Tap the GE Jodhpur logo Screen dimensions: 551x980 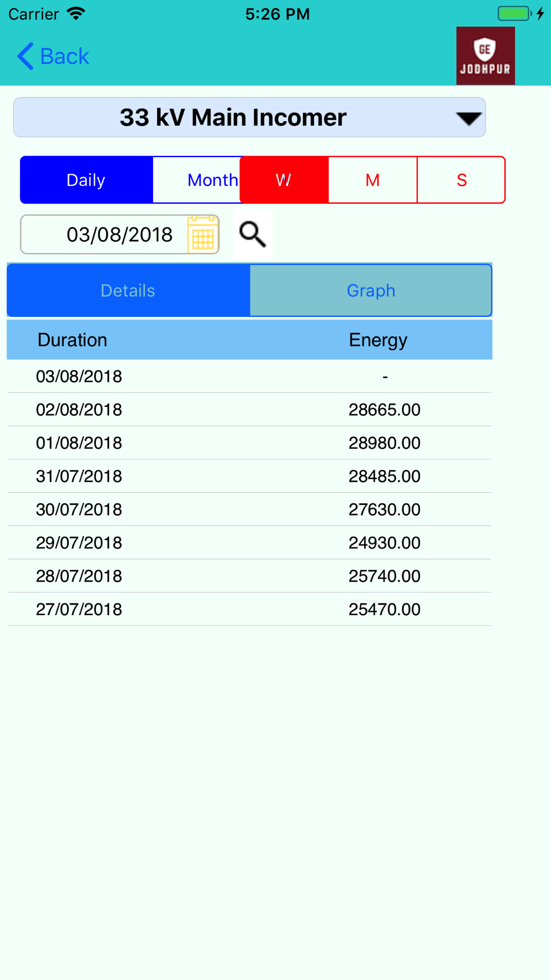pyautogui.click(x=485, y=56)
